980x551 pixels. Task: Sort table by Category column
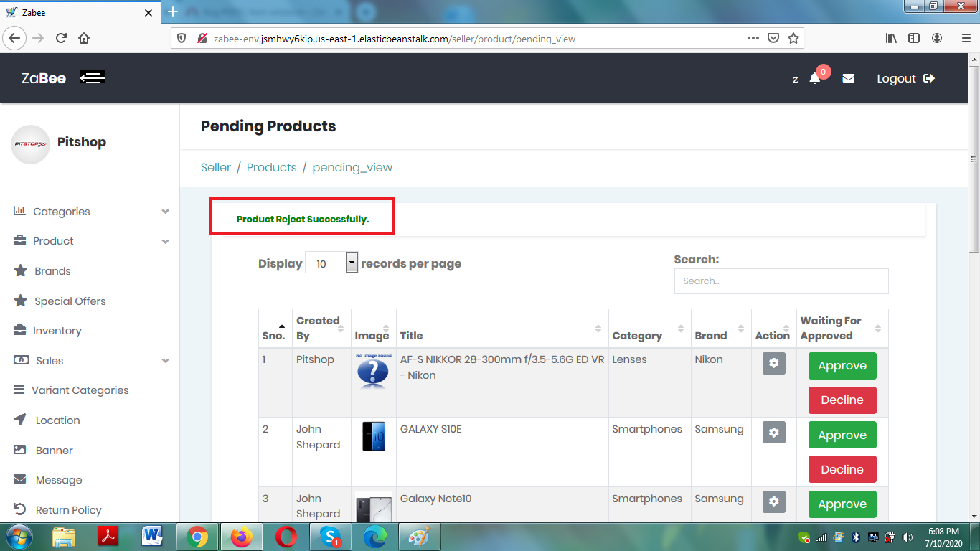649,329
